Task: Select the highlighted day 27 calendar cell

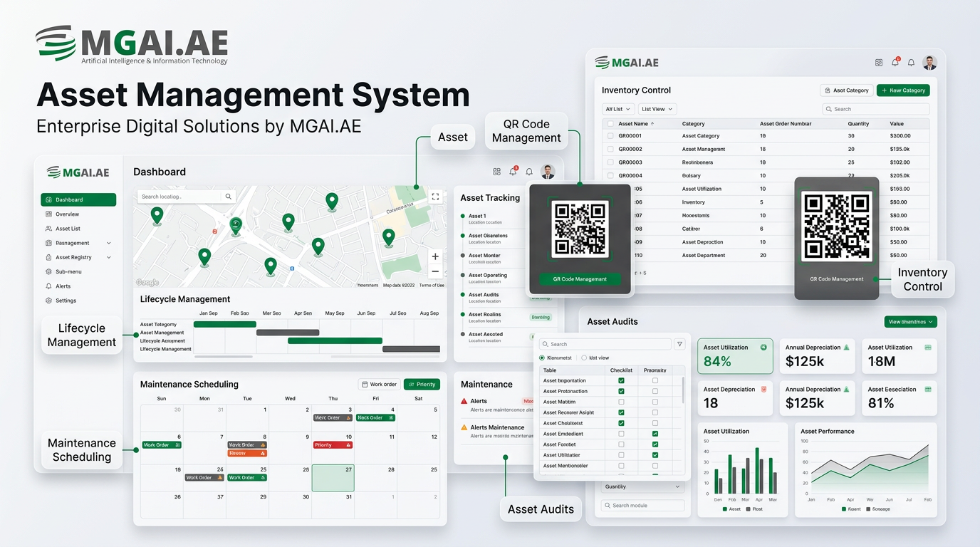Action: (333, 478)
